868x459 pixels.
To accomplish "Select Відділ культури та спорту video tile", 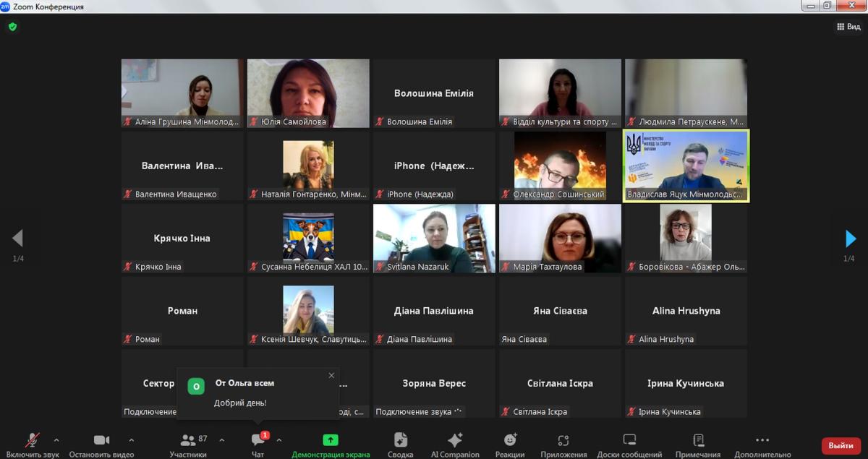I will click(560, 93).
